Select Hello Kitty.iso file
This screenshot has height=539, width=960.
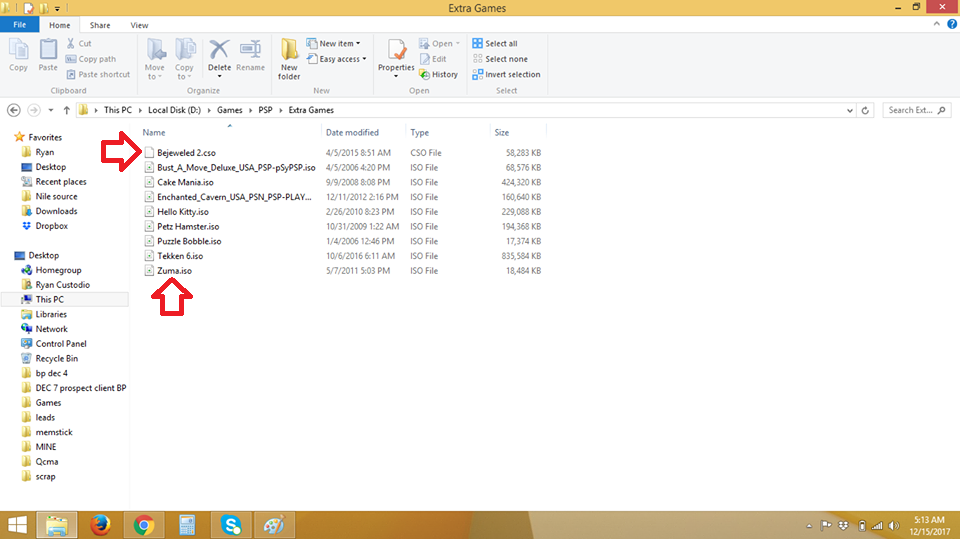pos(182,211)
